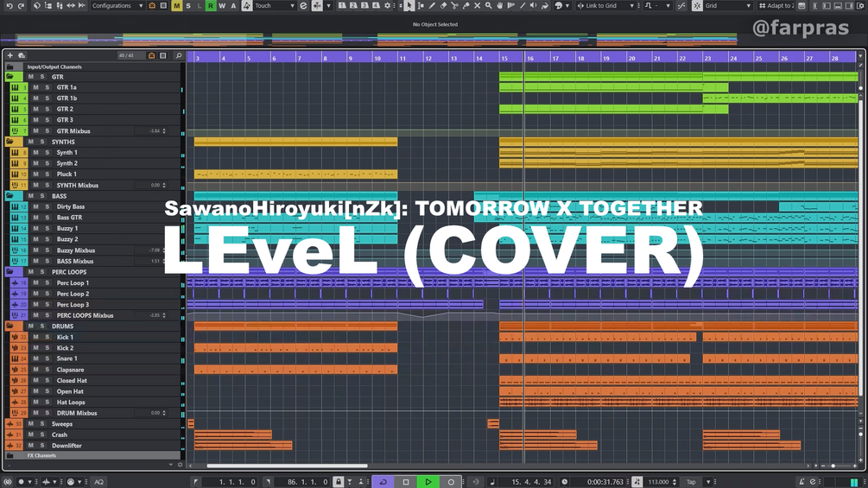868x488 pixels.
Task: Click the Record transport button
Action: coord(451,482)
